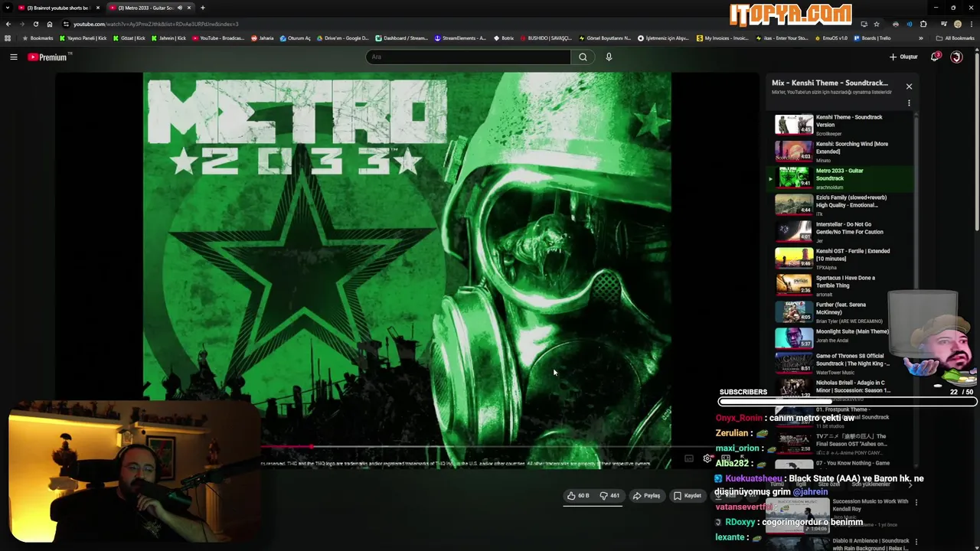980x551 pixels.
Task: Start voice search with microphone icon
Action: pos(609,57)
